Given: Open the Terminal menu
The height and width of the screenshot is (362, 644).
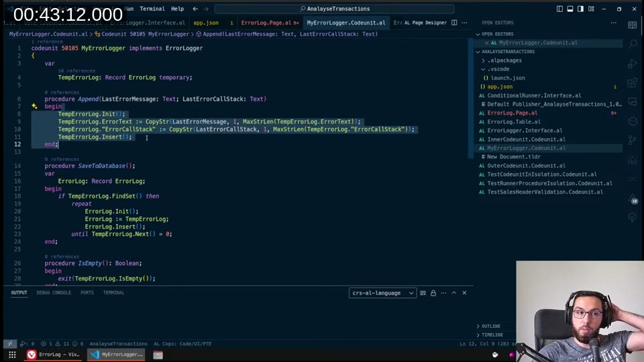Looking at the screenshot, I should point(152,9).
